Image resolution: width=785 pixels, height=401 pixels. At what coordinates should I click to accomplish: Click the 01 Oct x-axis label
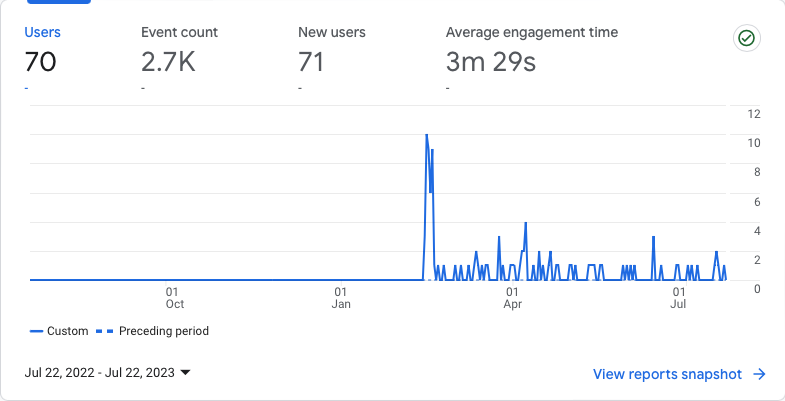pos(174,298)
